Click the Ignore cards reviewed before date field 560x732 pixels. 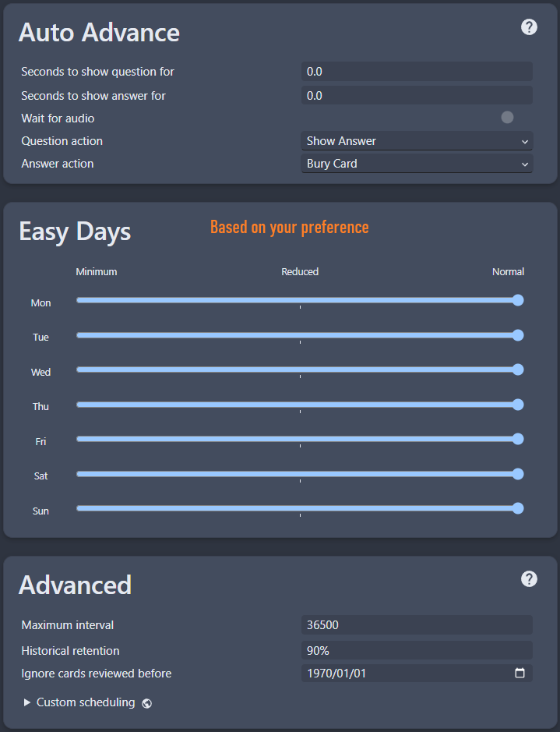tap(405, 674)
